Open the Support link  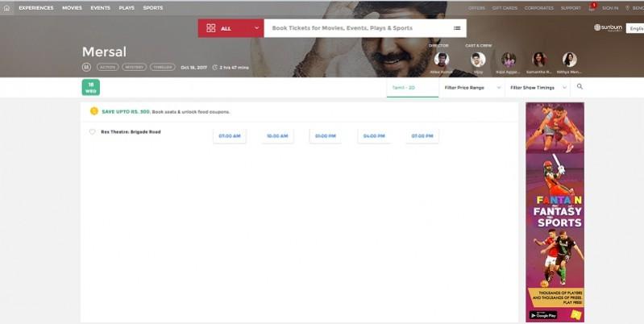(571, 8)
